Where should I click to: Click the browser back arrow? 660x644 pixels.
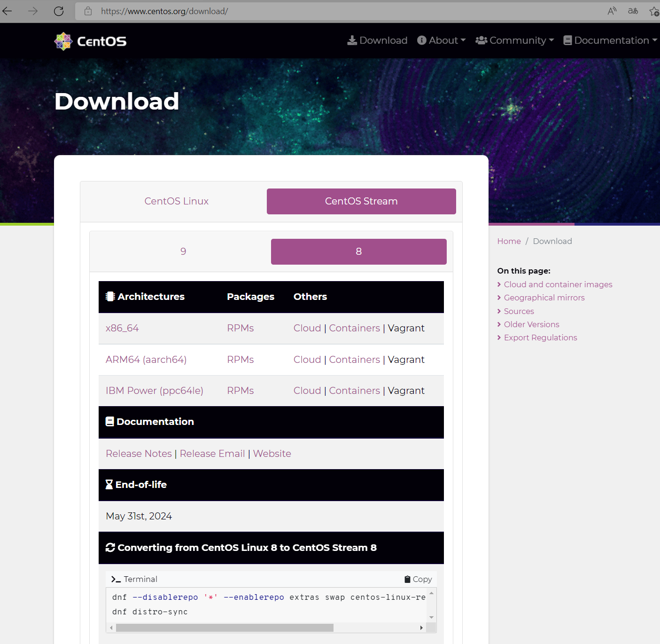pyautogui.click(x=7, y=11)
